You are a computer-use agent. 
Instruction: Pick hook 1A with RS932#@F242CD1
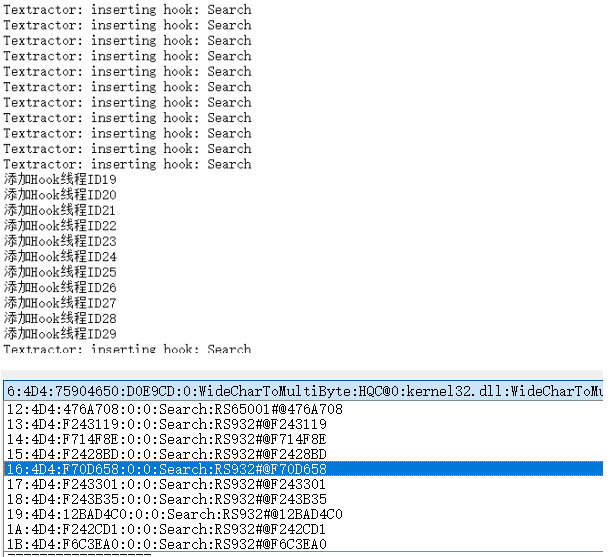pyautogui.click(x=303, y=529)
